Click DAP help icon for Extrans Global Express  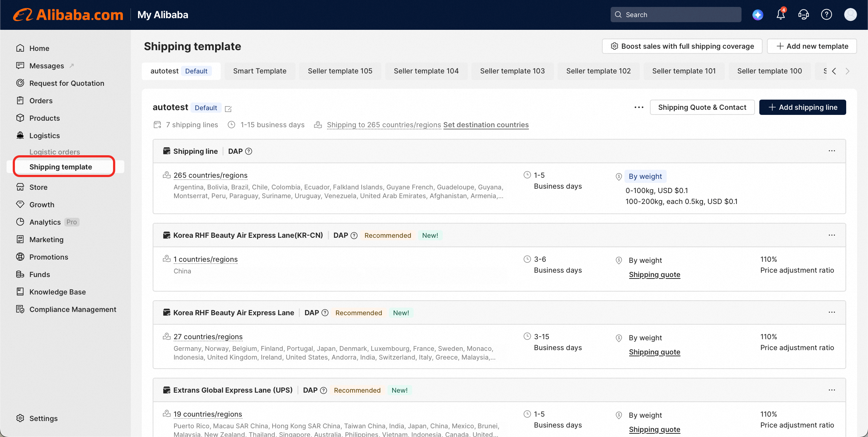point(324,390)
